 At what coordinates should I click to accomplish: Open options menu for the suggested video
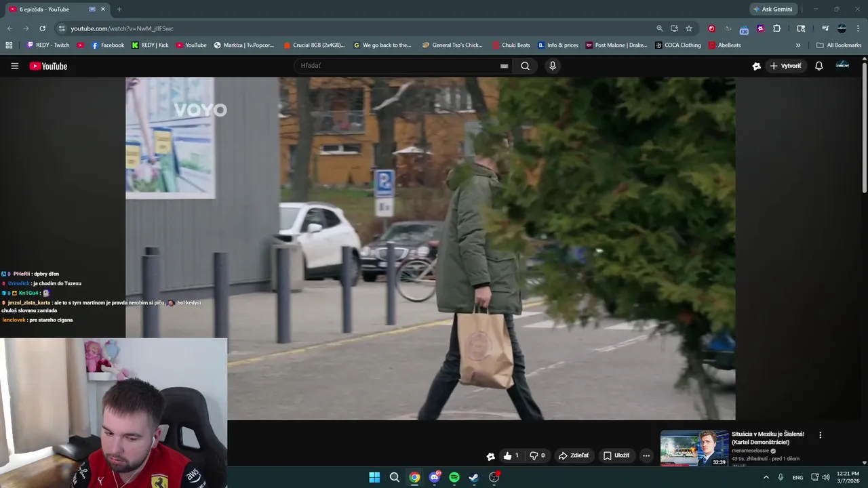click(x=820, y=435)
